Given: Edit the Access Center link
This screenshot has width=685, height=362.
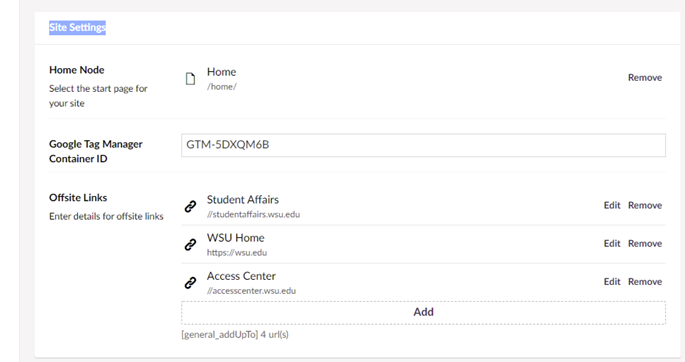Looking at the screenshot, I should click(x=612, y=282).
